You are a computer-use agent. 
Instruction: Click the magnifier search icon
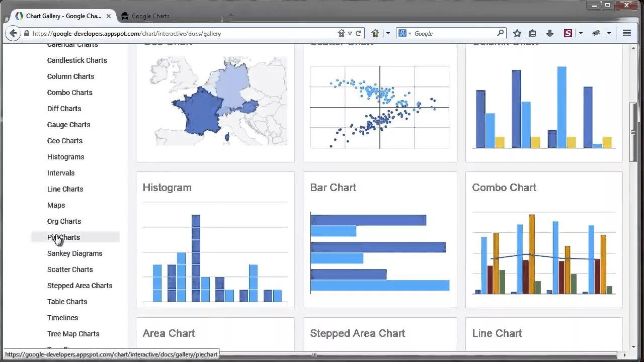point(500,33)
